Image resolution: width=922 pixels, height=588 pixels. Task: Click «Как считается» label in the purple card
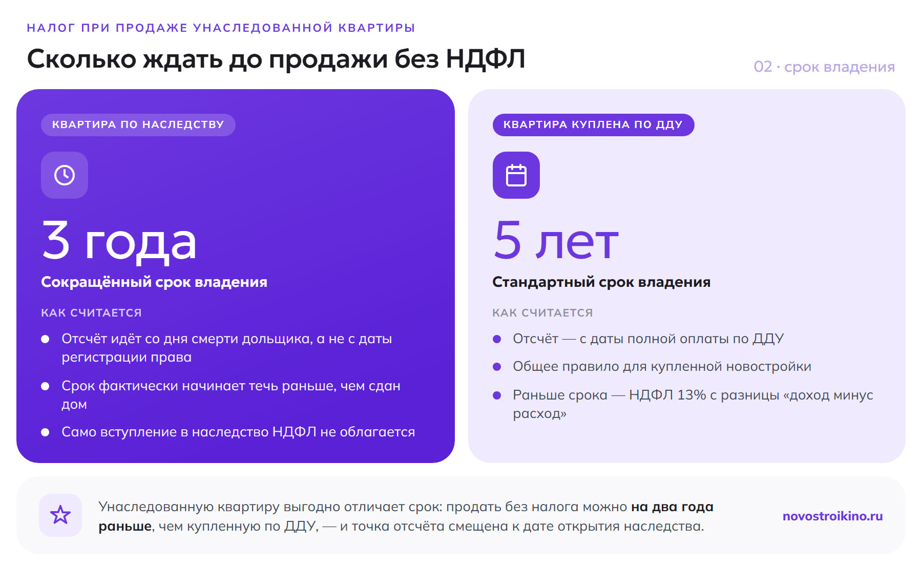(x=91, y=313)
